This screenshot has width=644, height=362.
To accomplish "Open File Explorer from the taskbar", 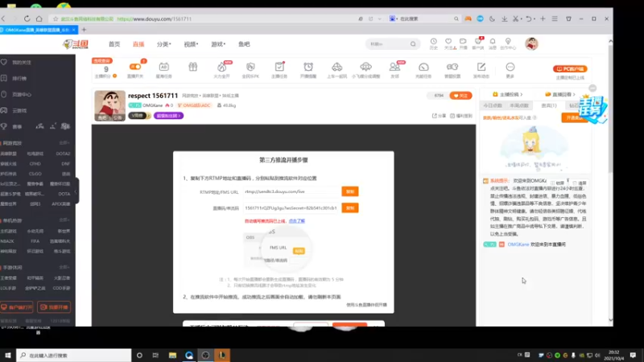I will pyautogui.click(x=172, y=356).
